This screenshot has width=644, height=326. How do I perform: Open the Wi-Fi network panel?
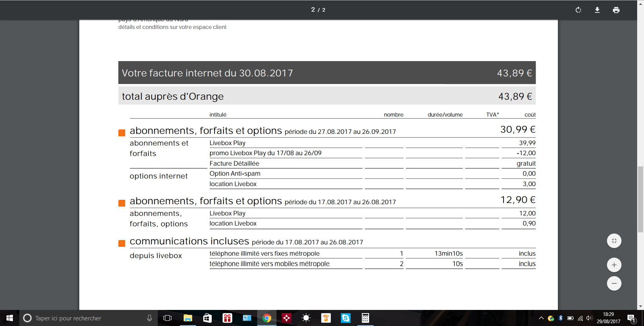click(x=580, y=318)
